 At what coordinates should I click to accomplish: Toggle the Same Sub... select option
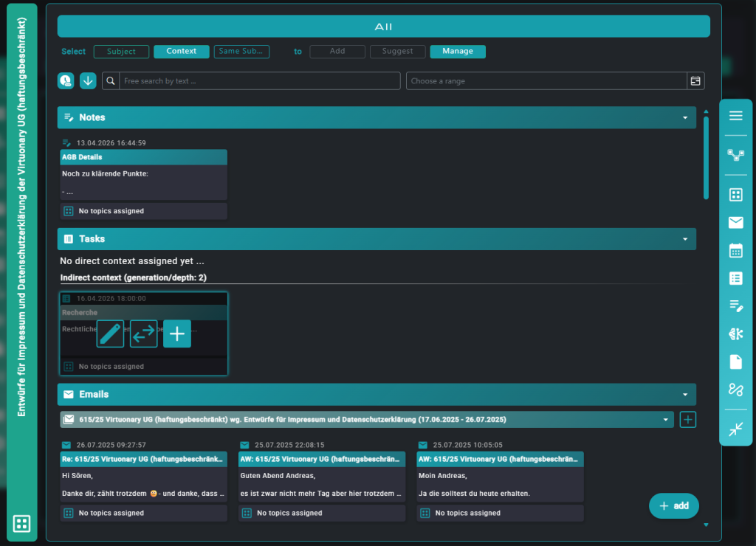(x=241, y=52)
